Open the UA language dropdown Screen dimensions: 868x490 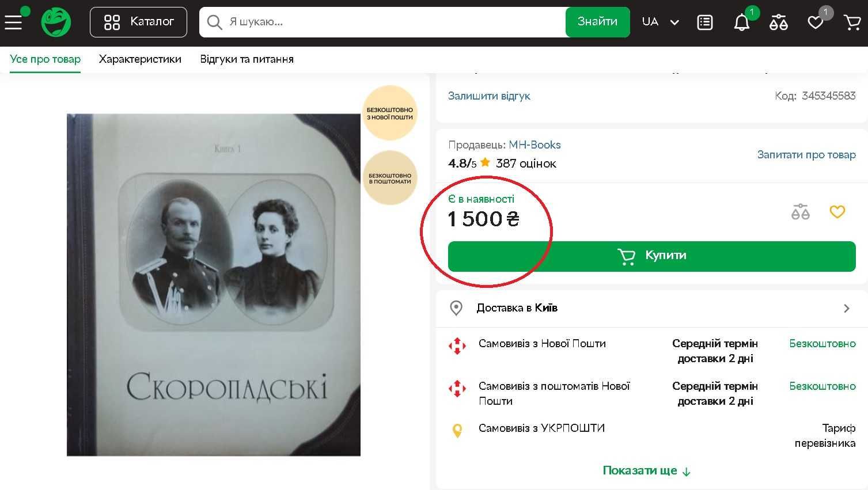coord(660,22)
